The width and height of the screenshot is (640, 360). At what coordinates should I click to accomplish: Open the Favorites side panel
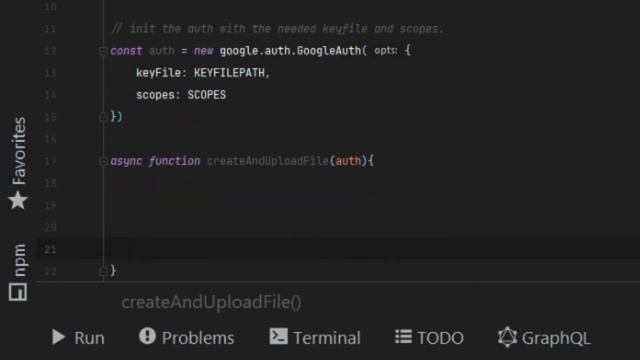click(18, 163)
